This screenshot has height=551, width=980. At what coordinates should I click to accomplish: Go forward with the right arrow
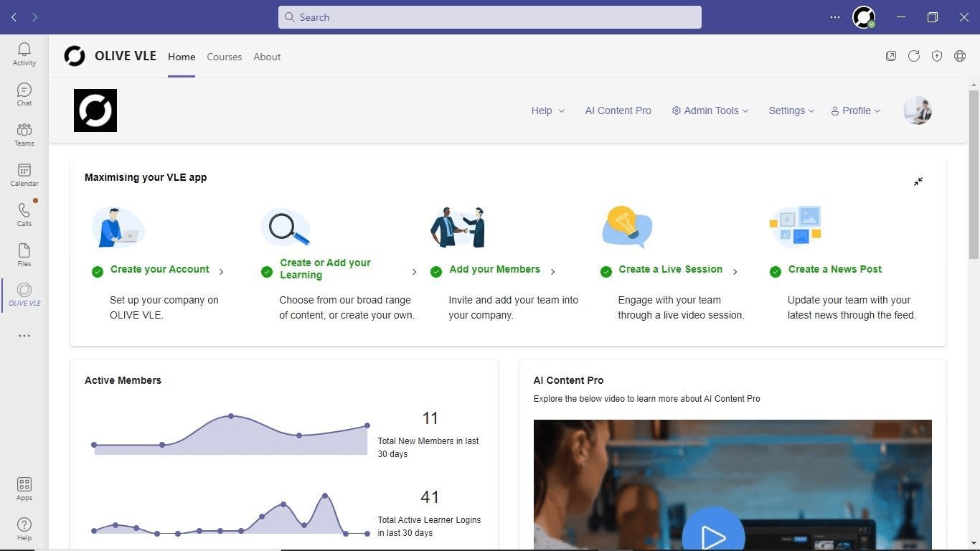[x=34, y=17]
